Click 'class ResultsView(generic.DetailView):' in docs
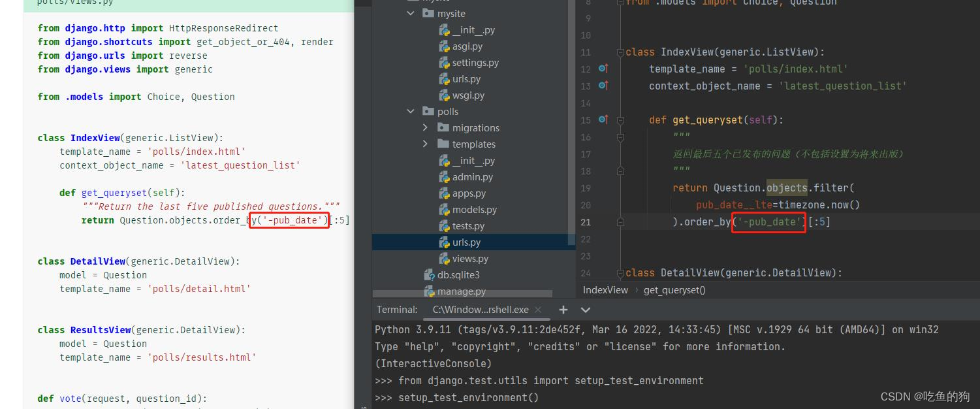 [142, 330]
